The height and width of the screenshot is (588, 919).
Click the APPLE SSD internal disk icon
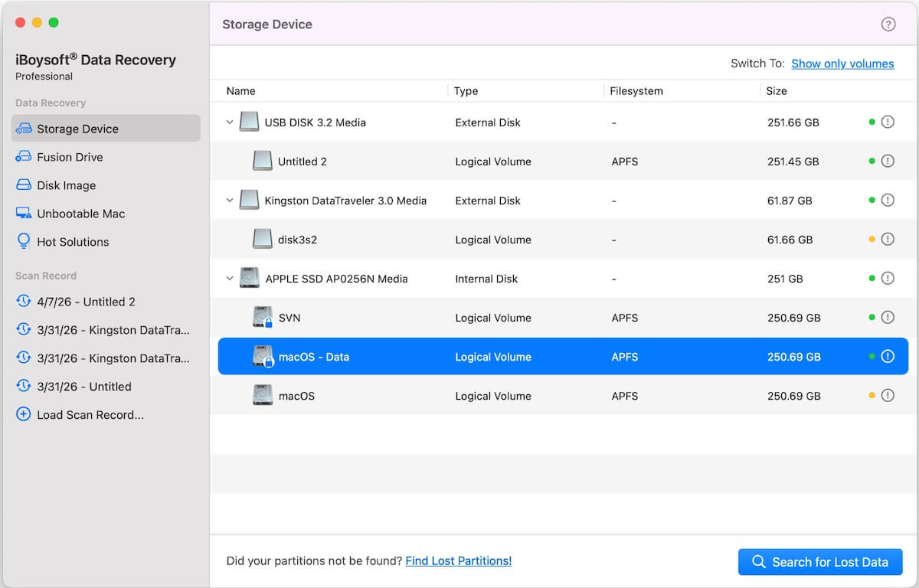(249, 278)
